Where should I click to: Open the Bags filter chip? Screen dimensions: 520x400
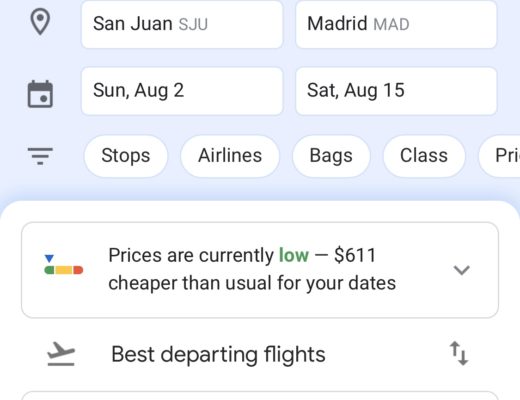tap(331, 156)
